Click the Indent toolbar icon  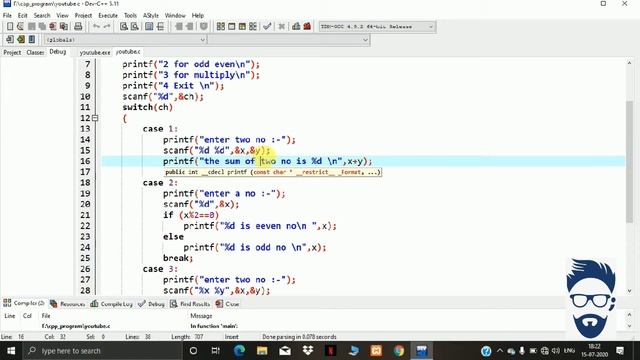click(179, 27)
